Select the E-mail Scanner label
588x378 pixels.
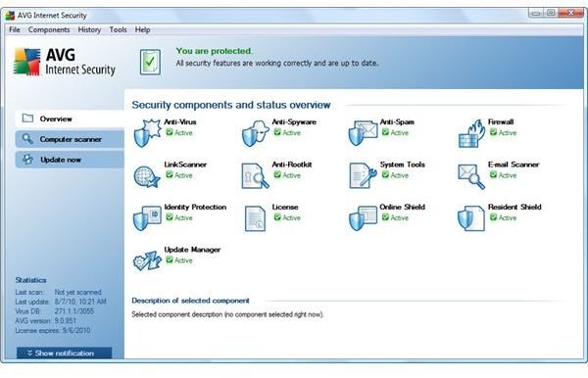coord(514,165)
